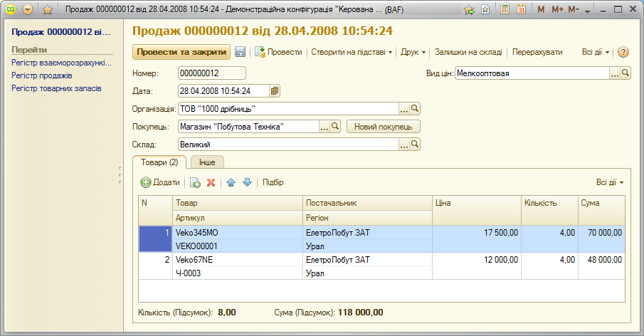This screenshot has height=336, width=644.
Task: Open the toolbar Всі дії dropdown
Action: coord(596,52)
